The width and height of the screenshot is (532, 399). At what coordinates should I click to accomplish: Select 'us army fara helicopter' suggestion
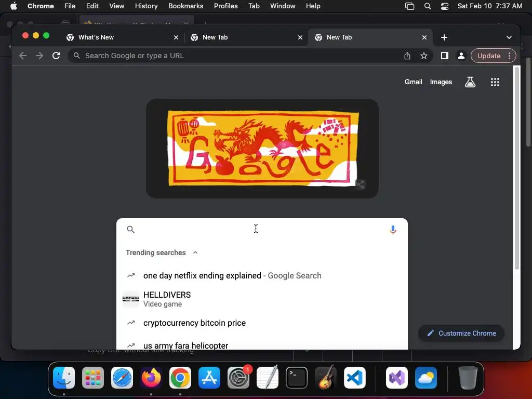[262, 345]
